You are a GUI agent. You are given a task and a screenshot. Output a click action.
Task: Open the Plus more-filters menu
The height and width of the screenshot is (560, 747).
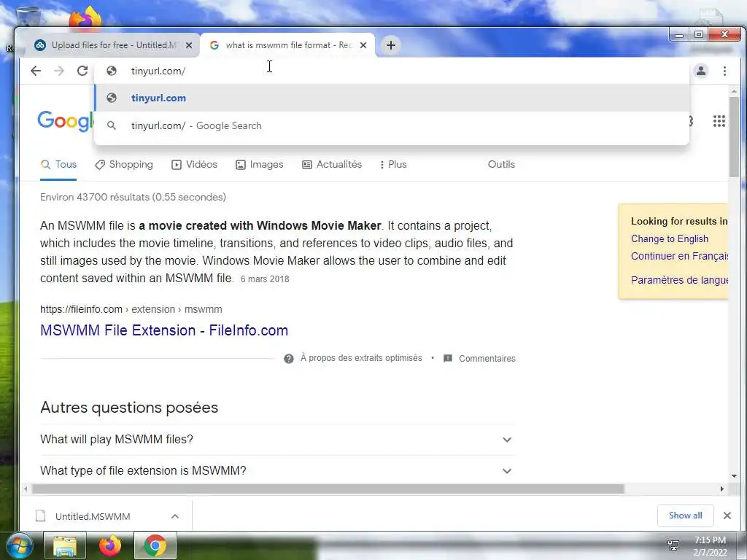click(393, 164)
